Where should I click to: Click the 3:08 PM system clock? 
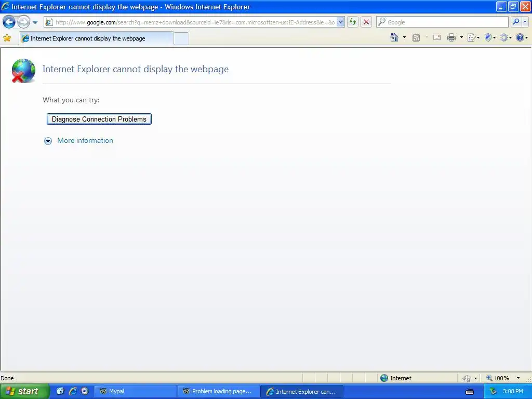tap(513, 391)
